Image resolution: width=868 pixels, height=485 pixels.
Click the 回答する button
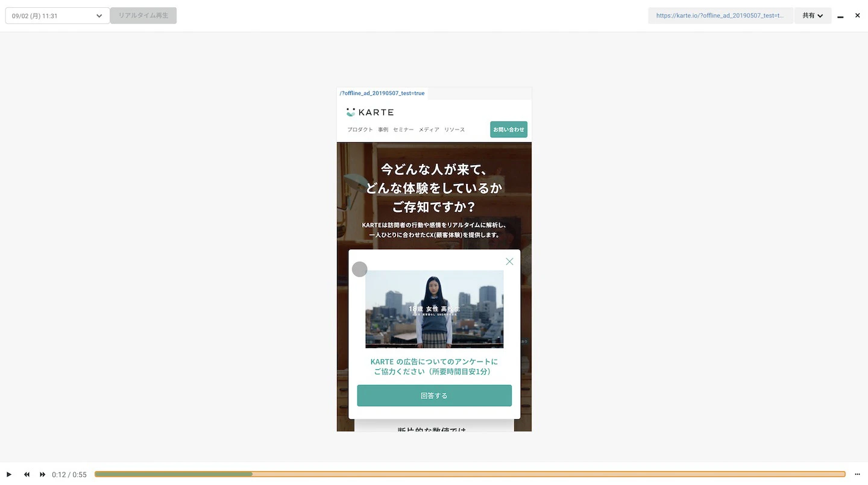click(435, 396)
